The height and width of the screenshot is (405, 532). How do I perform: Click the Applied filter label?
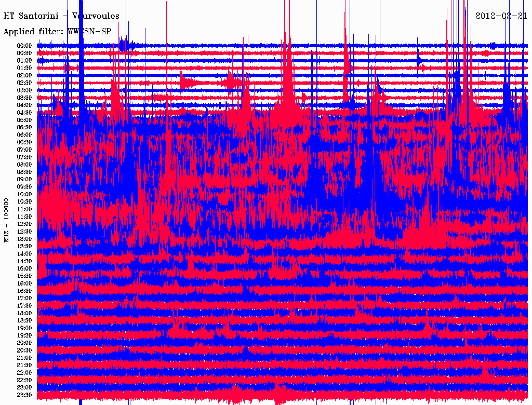point(57,32)
